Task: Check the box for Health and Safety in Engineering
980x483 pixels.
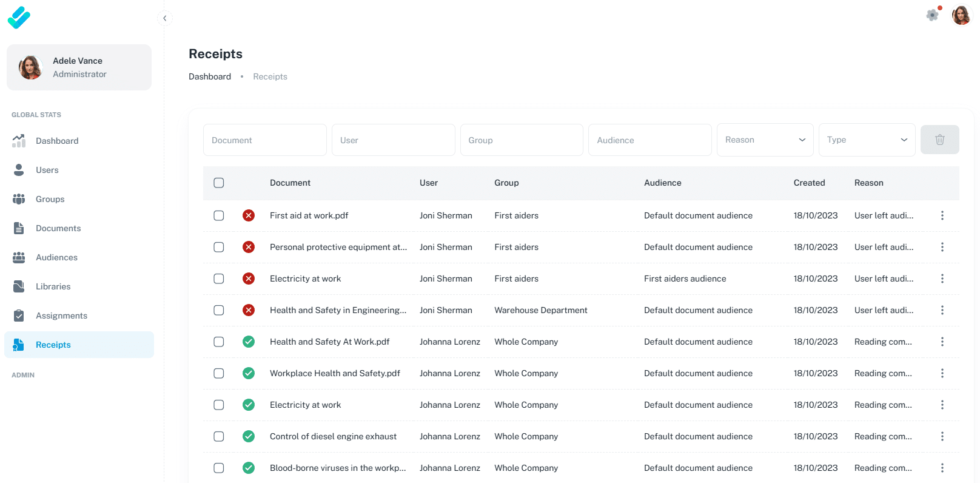Action: (219, 310)
